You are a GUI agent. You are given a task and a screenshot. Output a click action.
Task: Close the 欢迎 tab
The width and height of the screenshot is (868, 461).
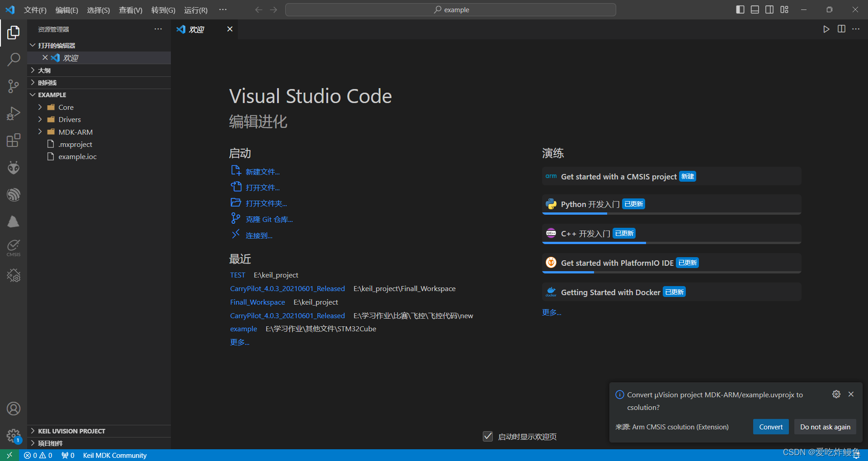click(230, 29)
